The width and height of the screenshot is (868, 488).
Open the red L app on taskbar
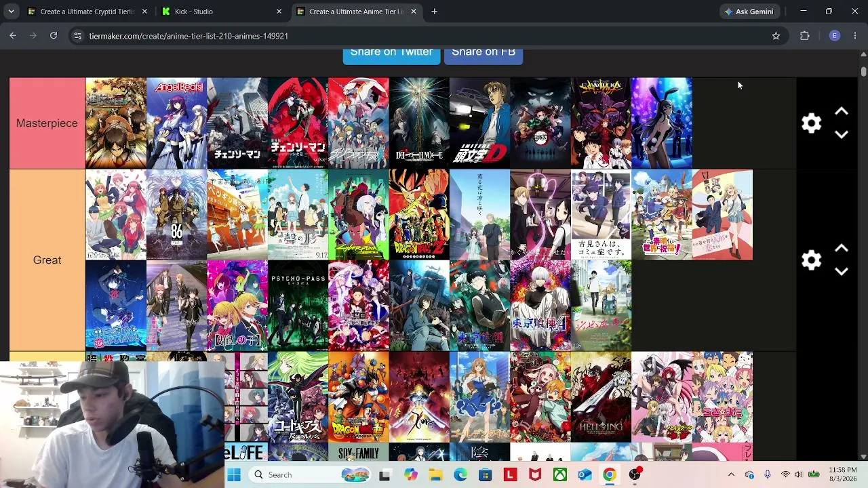coord(510,475)
